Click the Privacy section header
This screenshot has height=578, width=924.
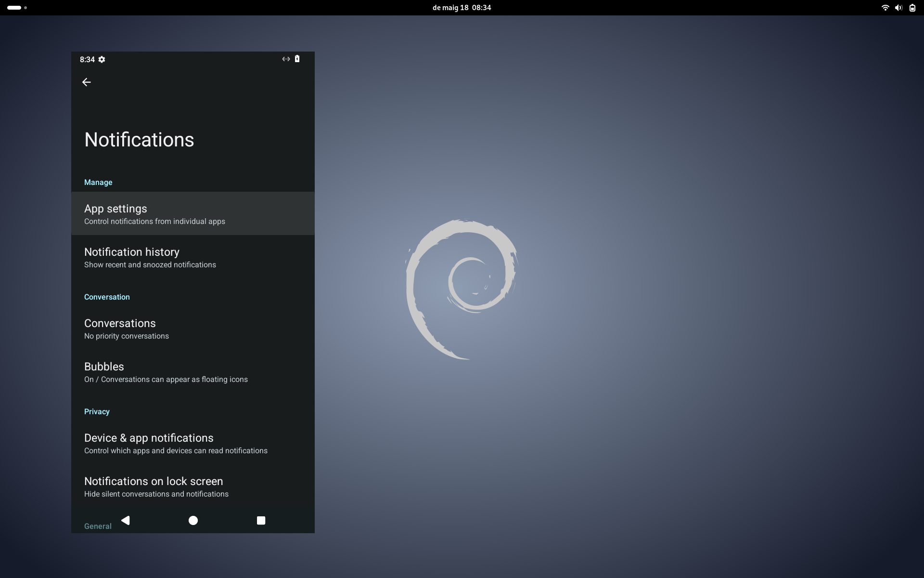point(97,411)
